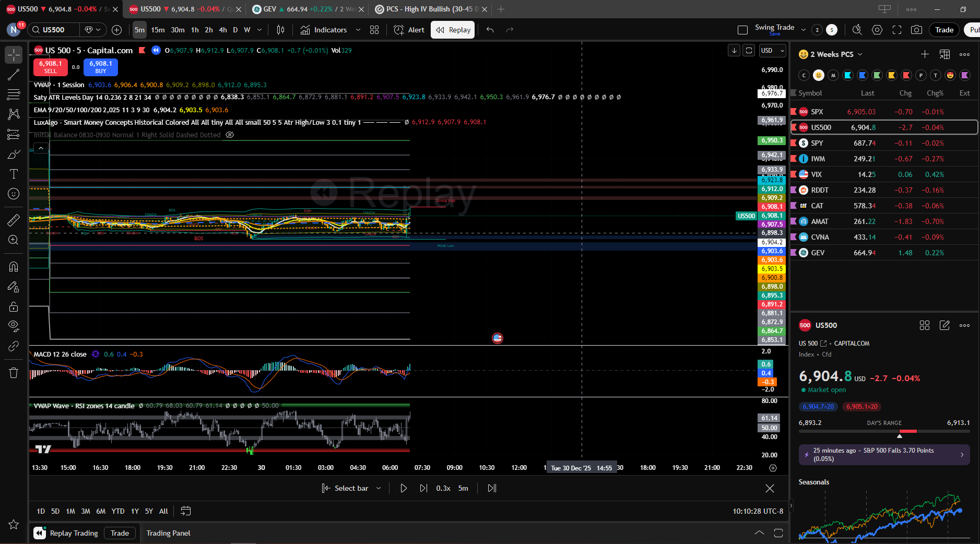
Task: Open the Trading Panel tab
Action: 168,533
